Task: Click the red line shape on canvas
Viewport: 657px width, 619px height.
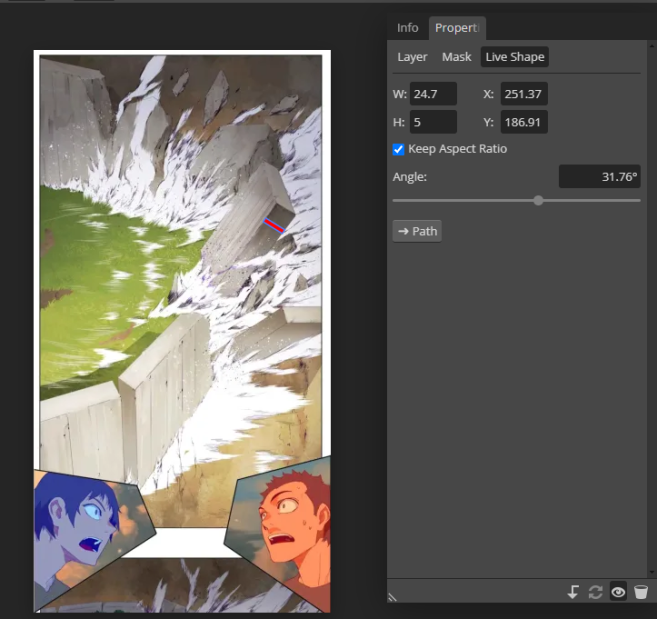Action: point(274,225)
